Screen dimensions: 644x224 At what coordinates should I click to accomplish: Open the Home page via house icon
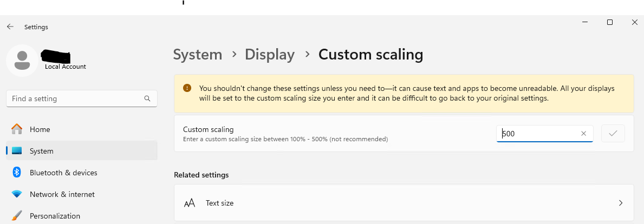pos(17,129)
